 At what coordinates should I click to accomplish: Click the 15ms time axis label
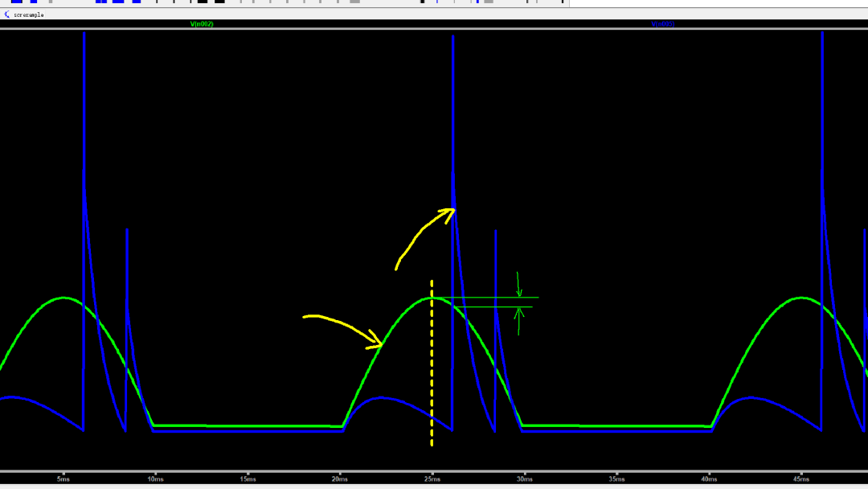click(248, 479)
